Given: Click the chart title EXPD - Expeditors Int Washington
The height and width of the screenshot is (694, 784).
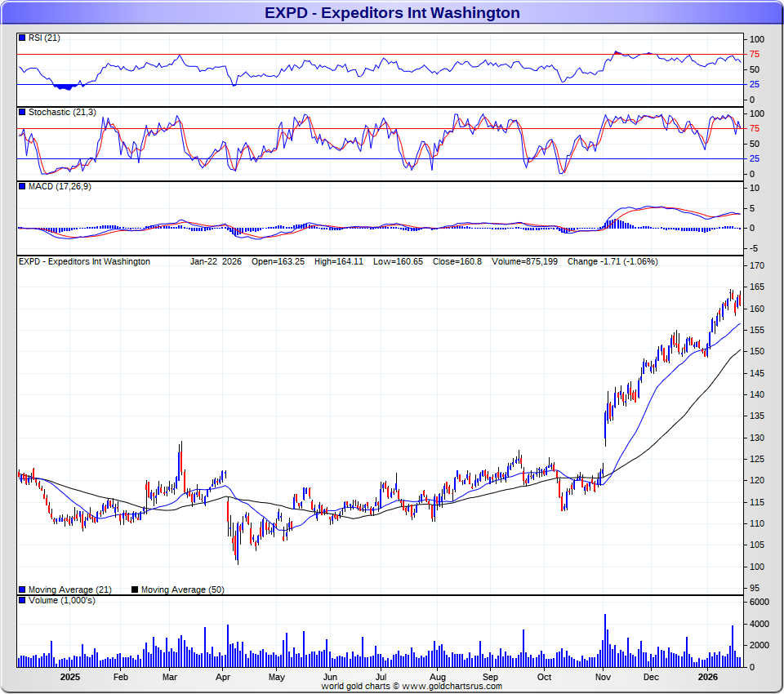Looking at the screenshot, I should click(392, 12).
